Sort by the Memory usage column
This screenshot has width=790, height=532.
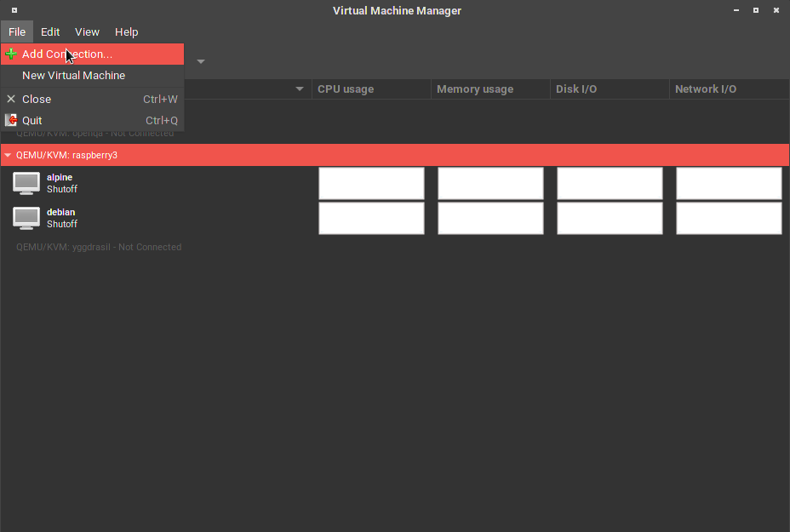pyautogui.click(x=490, y=89)
